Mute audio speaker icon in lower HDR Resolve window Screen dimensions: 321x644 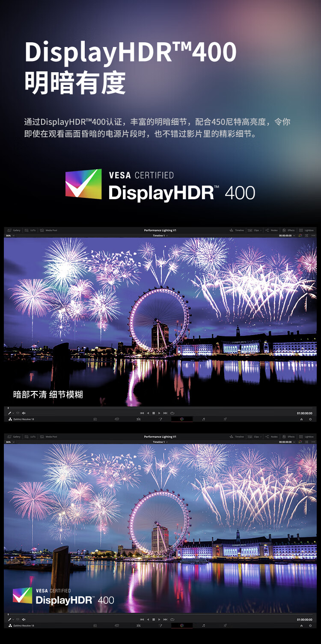24,620
